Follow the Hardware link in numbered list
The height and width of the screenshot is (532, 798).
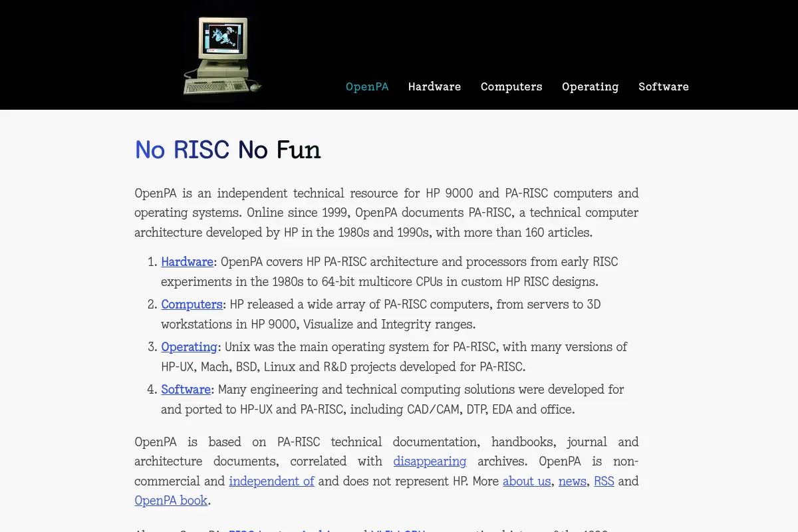tap(188, 261)
